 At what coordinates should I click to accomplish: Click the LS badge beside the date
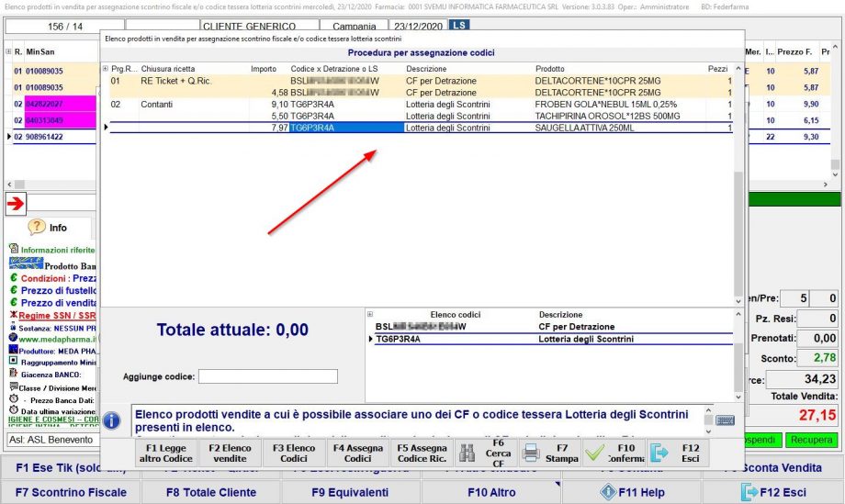(x=458, y=26)
